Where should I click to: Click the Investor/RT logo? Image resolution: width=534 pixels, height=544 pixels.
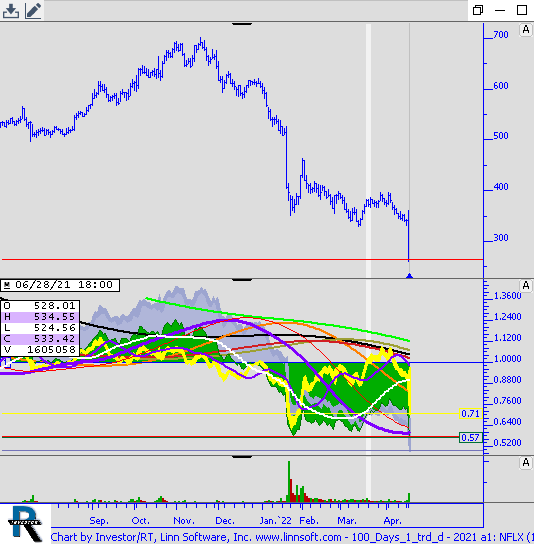25,524
